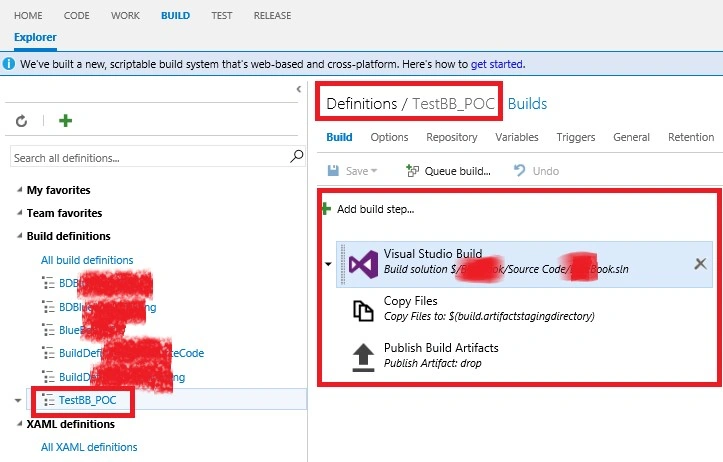This screenshot has height=462, width=723.
Task: Open the RELEASE hub
Action: [273, 16]
